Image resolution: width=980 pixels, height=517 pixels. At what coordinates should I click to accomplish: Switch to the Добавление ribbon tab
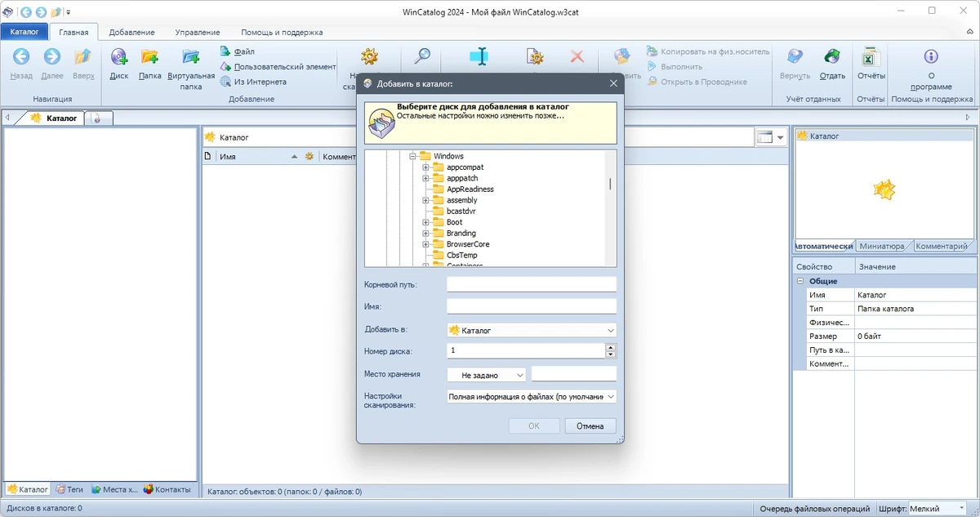(131, 32)
